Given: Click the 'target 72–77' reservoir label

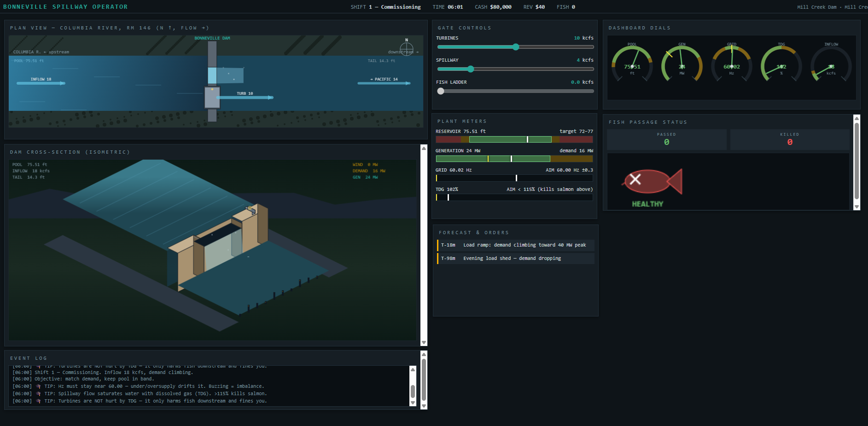Looking at the screenshot, I should pyautogui.click(x=577, y=132).
